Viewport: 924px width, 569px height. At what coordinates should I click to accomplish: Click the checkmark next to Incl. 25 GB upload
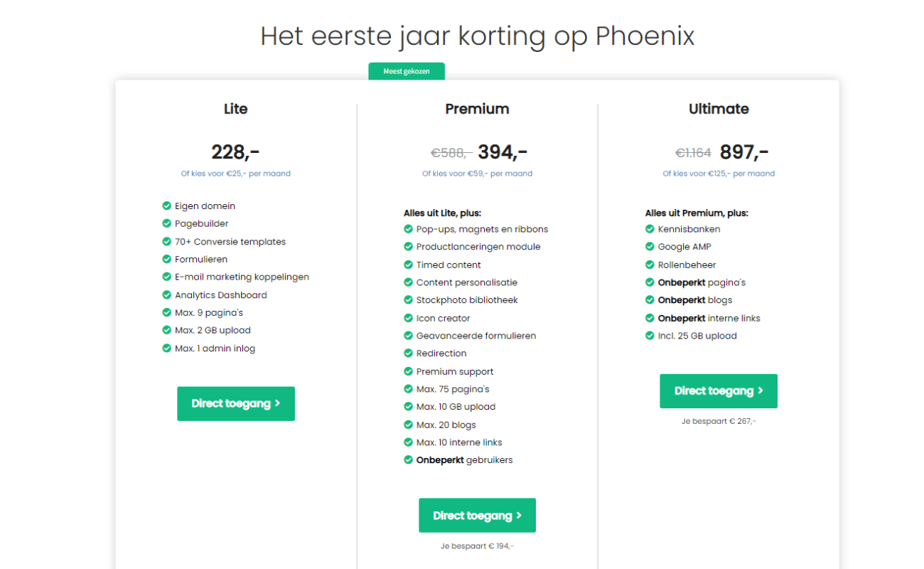click(x=650, y=336)
